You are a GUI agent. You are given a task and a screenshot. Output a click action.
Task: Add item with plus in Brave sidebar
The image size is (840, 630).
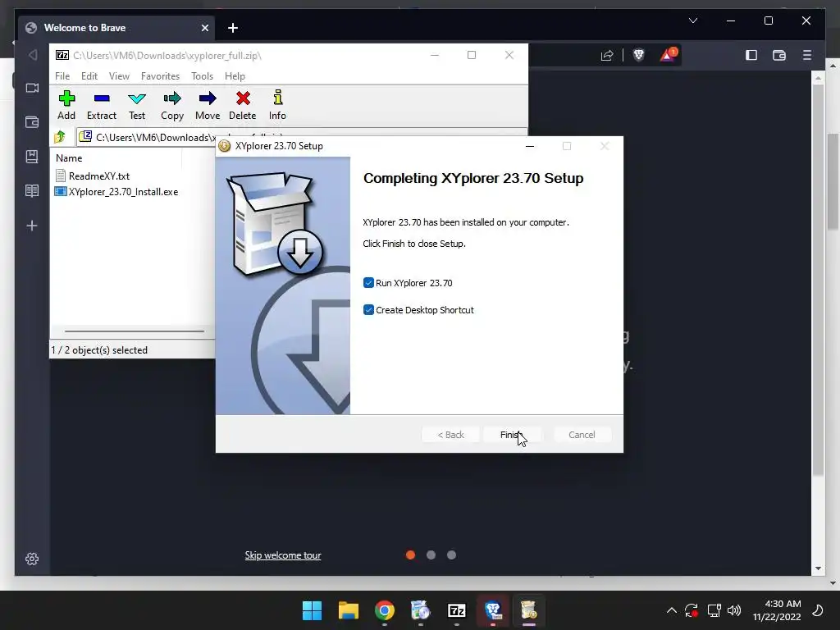[32, 226]
